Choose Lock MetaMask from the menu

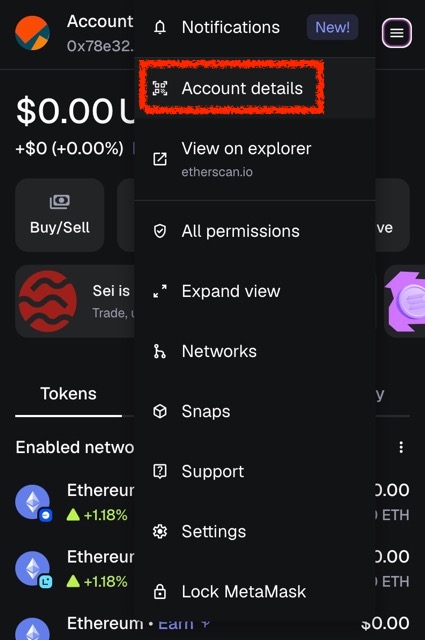(255, 591)
